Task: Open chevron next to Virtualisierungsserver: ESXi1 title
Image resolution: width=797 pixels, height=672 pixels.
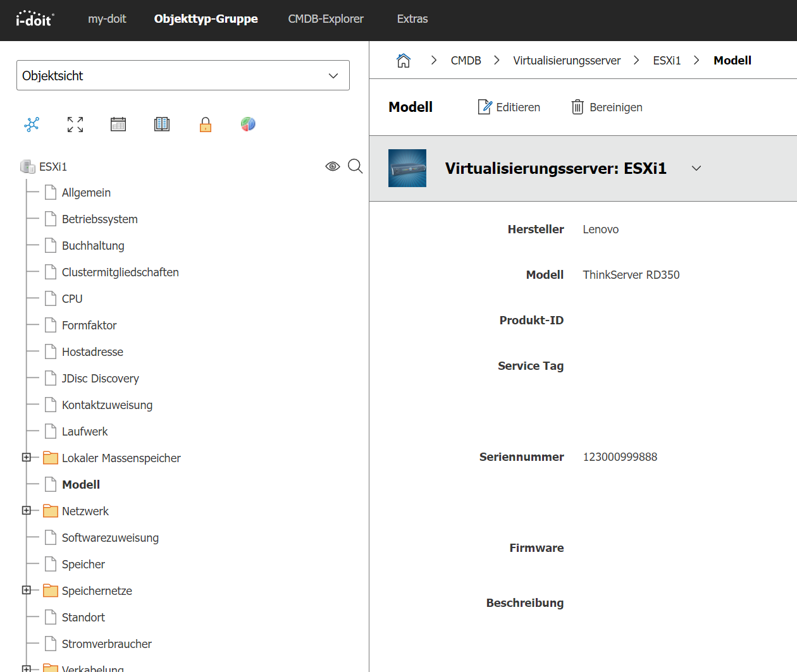Action: (696, 168)
